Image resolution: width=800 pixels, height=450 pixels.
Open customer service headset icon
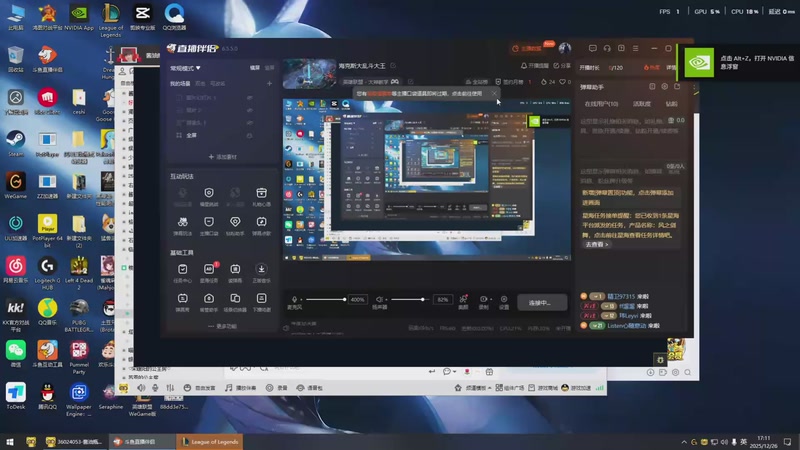tap(607, 48)
